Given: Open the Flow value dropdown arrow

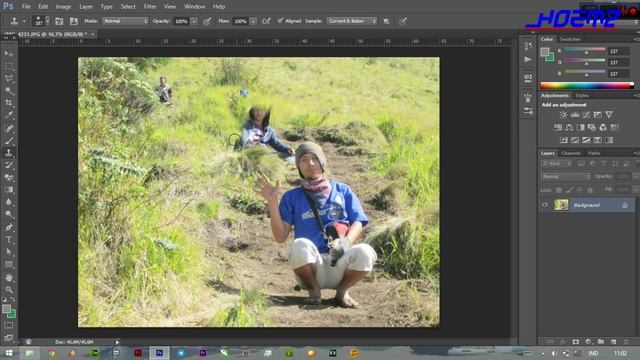Looking at the screenshot, I should pyautogui.click(x=253, y=21).
